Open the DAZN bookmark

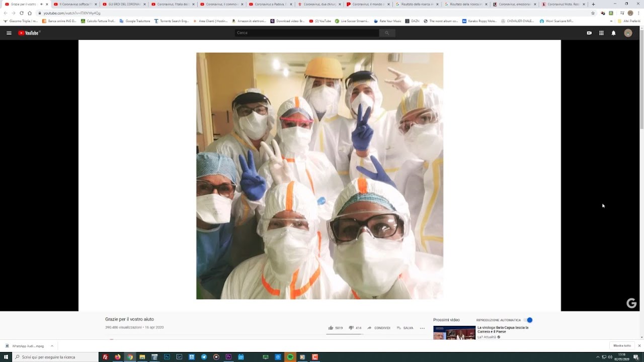pos(413,21)
